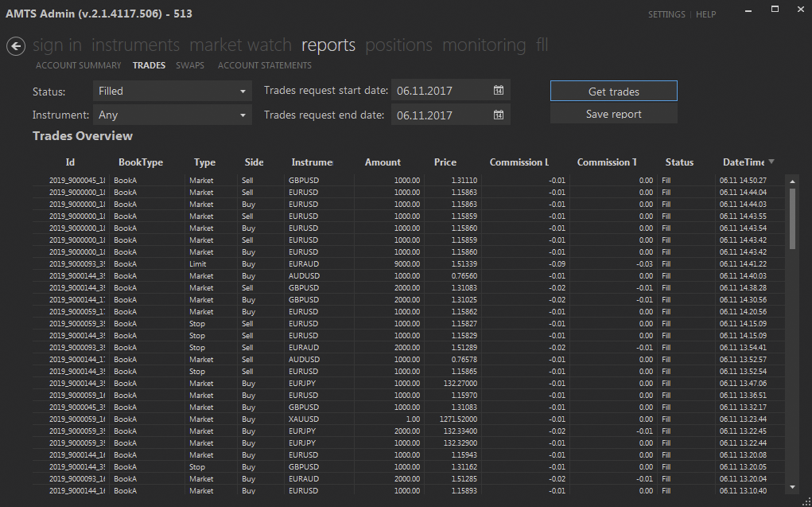Click the trades table vertical scrollbar thumb

coord(792,219)
